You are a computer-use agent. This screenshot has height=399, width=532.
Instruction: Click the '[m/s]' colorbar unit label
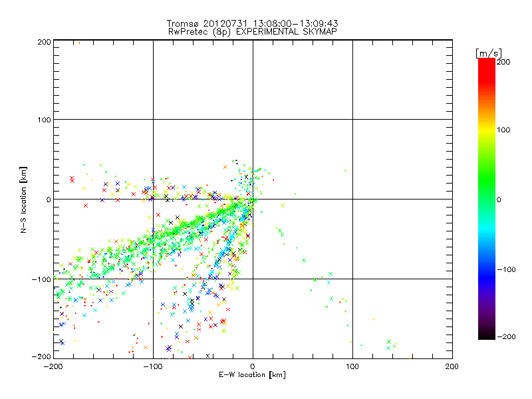(x=489, y=53)
